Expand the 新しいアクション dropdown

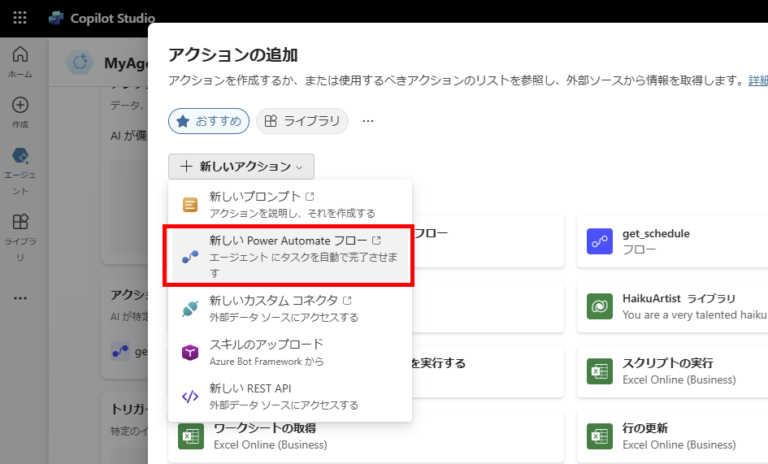241,166
